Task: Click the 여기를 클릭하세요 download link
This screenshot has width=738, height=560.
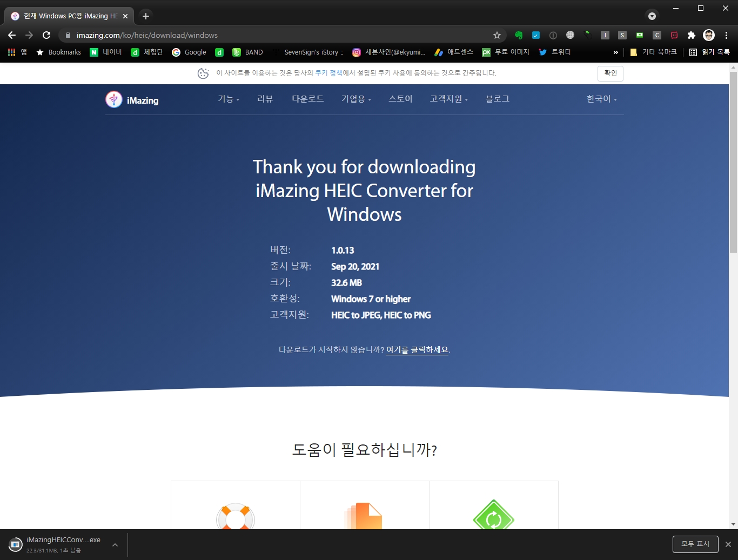Action: point(417,350)
